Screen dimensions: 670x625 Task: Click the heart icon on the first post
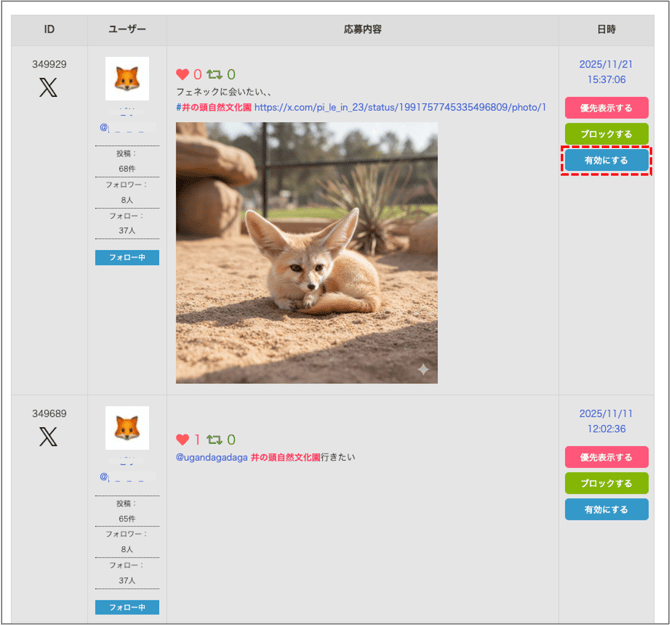pos(182,74)
